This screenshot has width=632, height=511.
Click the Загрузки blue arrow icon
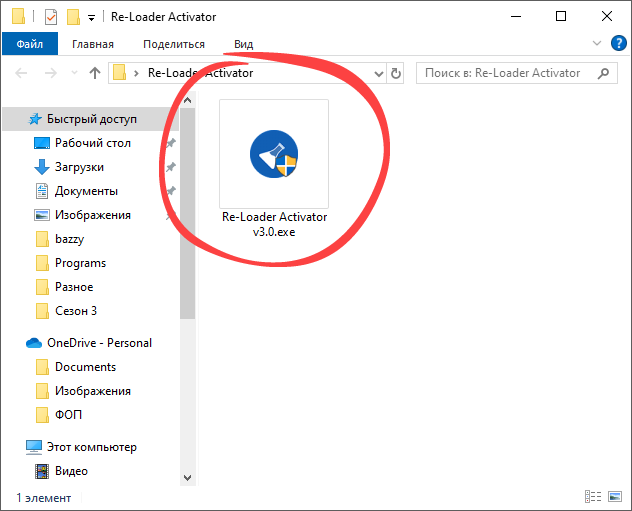[x=42, y=167]
